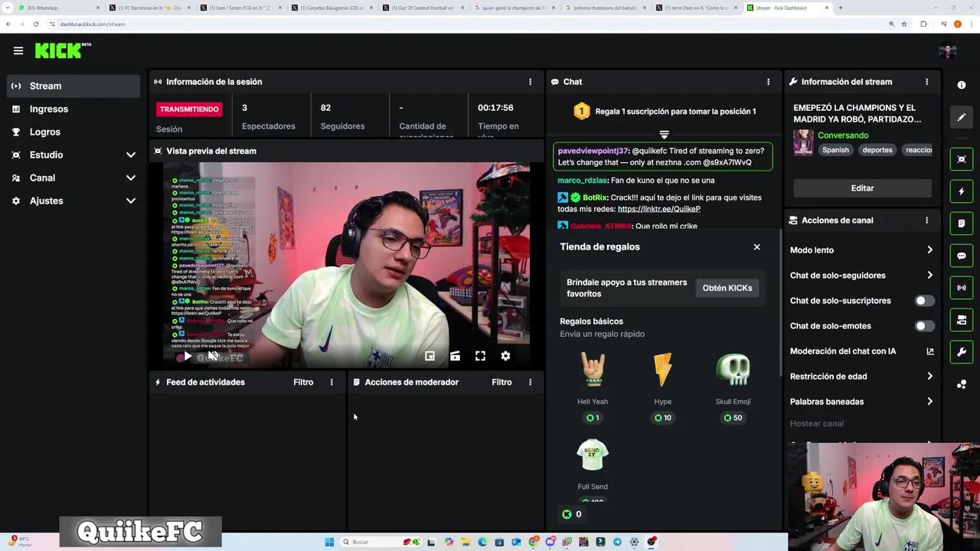This screenshot has width=980, height=551.
Task: Open Palabras baneadas settings
Action: point(861,402)
